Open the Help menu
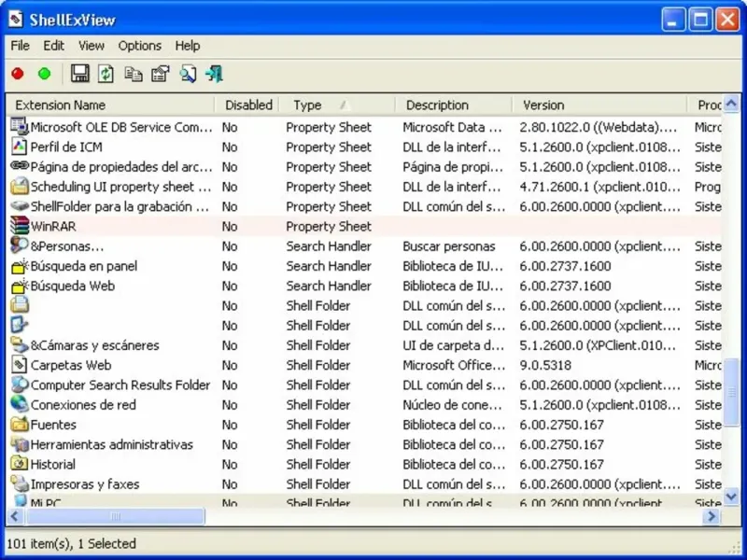747x560 pixels. [x=188, y=46]
